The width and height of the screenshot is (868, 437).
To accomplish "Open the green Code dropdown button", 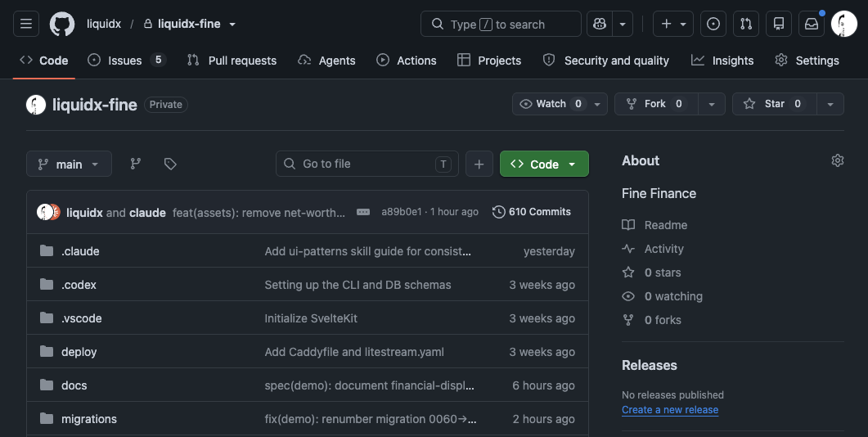I will [544, 164].
